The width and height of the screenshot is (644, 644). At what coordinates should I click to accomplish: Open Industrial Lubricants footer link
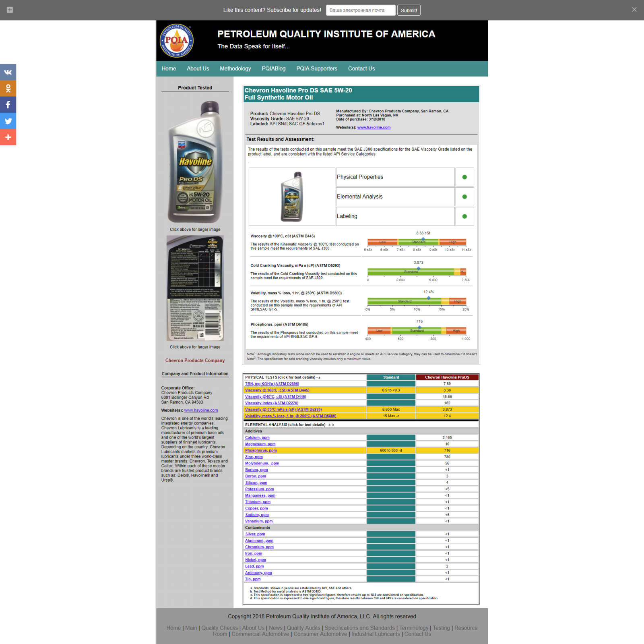376,634
